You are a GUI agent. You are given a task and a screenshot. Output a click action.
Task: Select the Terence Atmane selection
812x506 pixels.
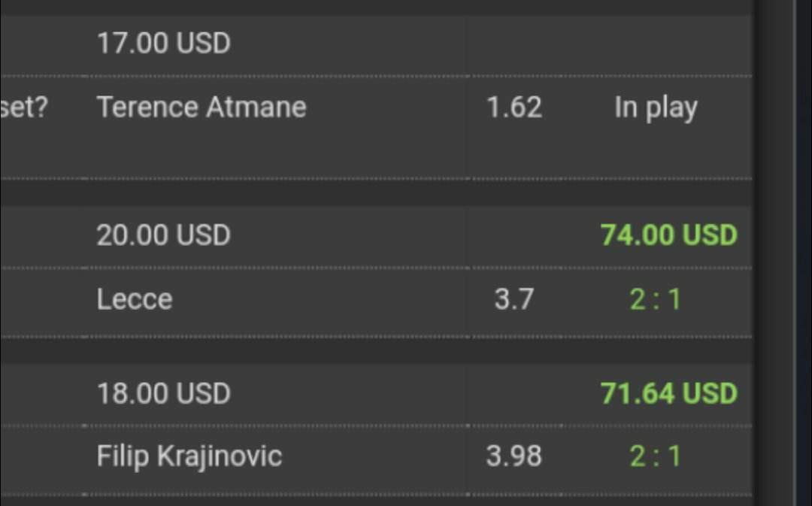tap(201, 108)
